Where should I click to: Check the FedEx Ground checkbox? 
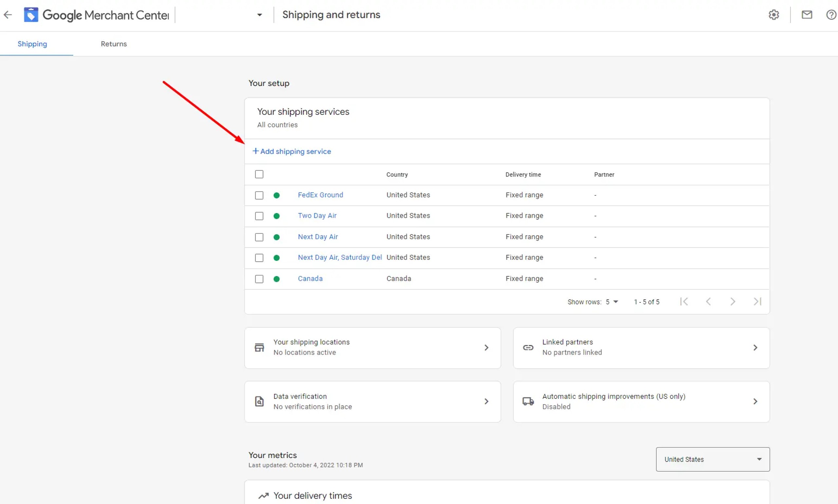259,195
